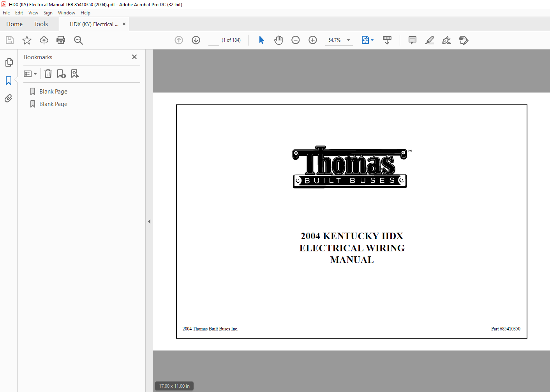
Task: Click the page number input field
Action: 214,40
